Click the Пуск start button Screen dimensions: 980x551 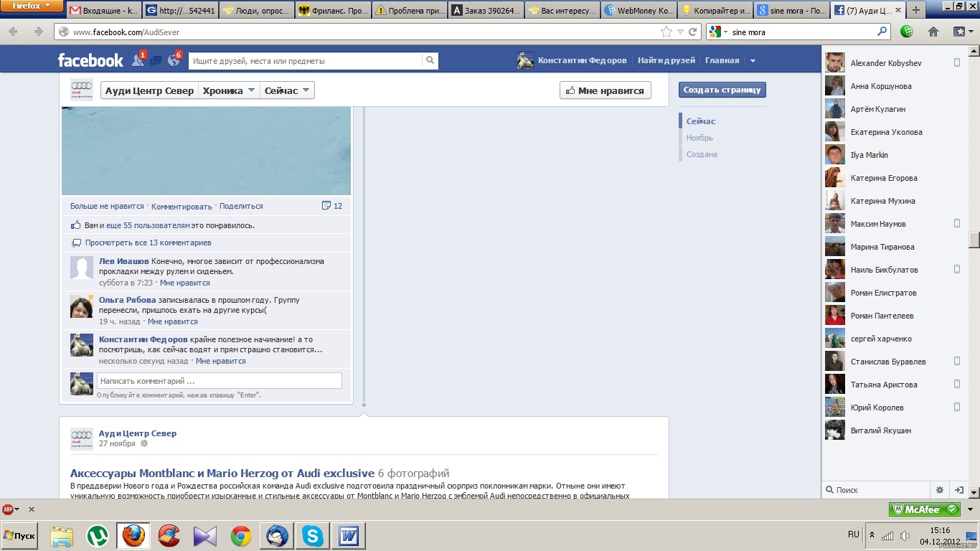pos(19,536)
